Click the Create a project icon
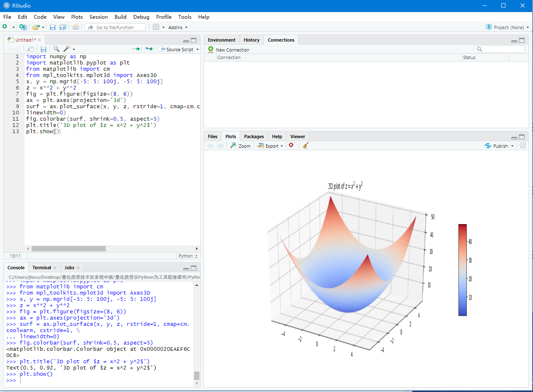 click(23, 27)
